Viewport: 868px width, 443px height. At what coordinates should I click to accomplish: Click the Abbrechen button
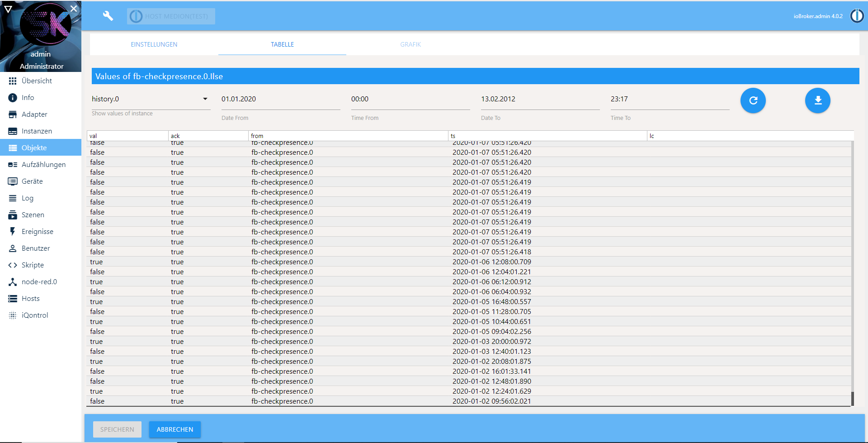[175, 429]
